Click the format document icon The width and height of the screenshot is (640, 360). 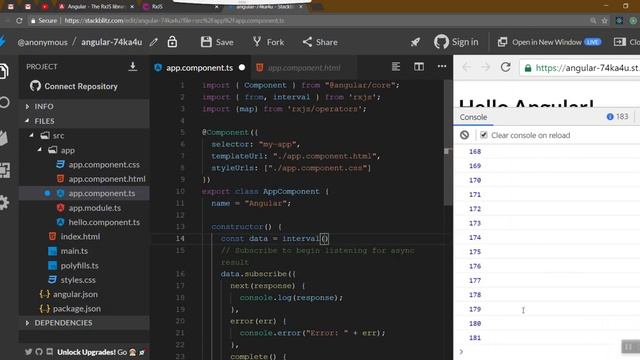click(x=396, y=67)
